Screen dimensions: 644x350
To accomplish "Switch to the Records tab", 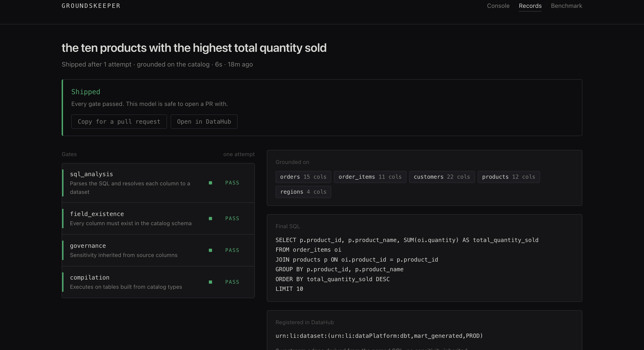I will coord(530,6).
